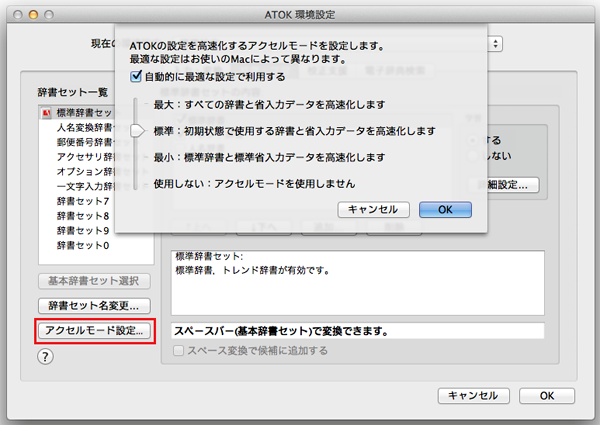Click the スペースバー(基本辞書セット)で変換できます field

pos(357,331)
